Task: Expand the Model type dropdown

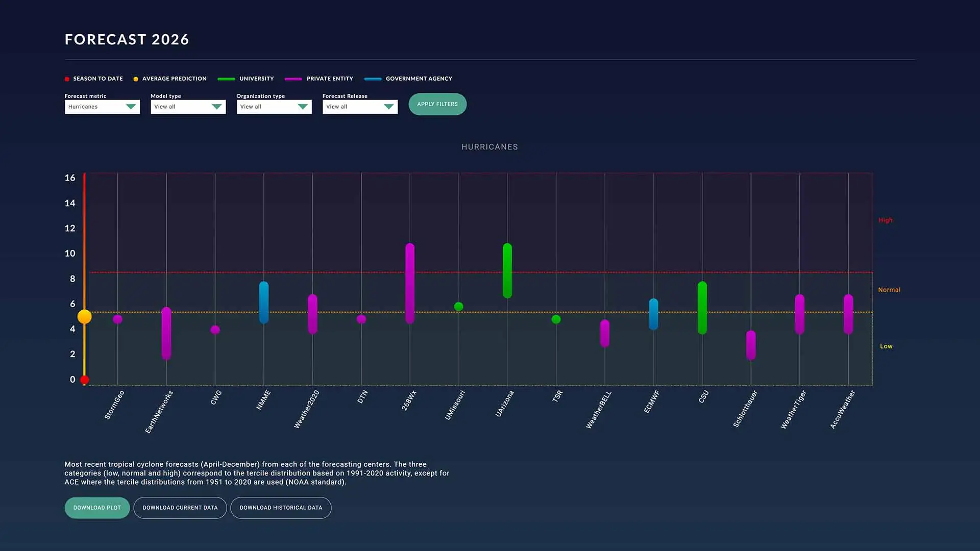Action: pyautogui.click(x=188, y=107)
